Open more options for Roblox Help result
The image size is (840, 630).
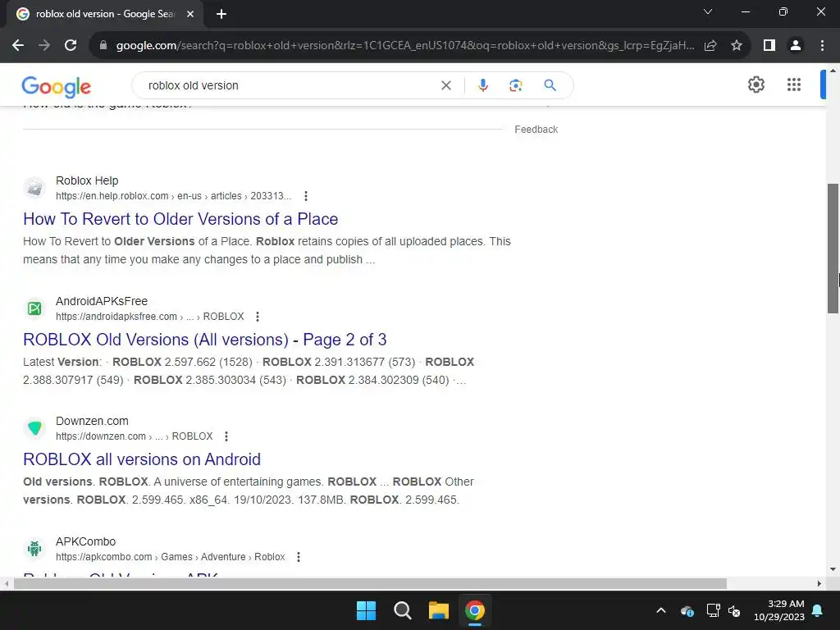(x=306, y=196)
